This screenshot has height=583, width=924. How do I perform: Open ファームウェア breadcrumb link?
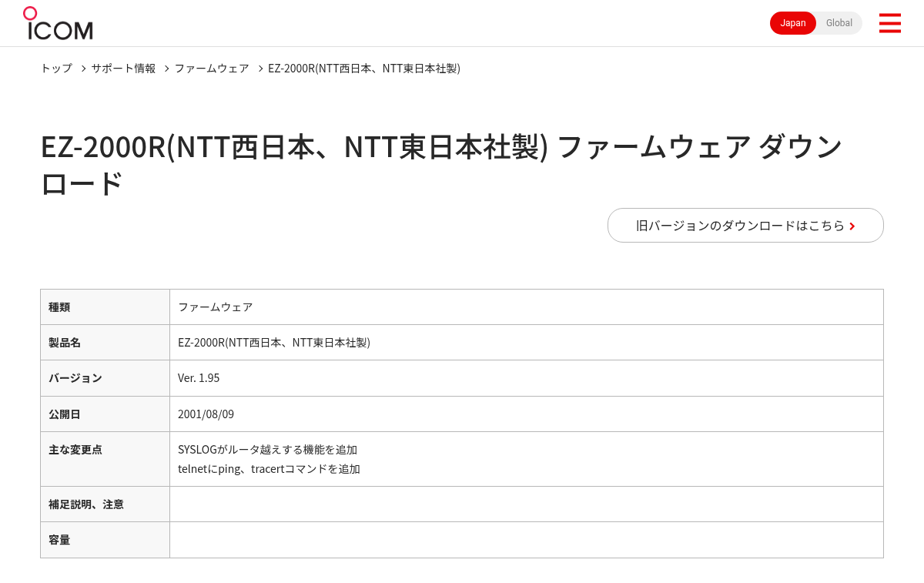click(x=212, y=69)
